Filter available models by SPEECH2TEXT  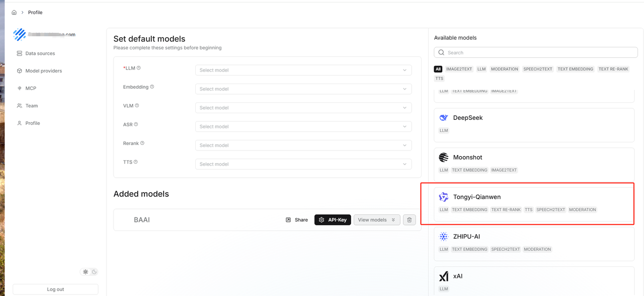538,69
